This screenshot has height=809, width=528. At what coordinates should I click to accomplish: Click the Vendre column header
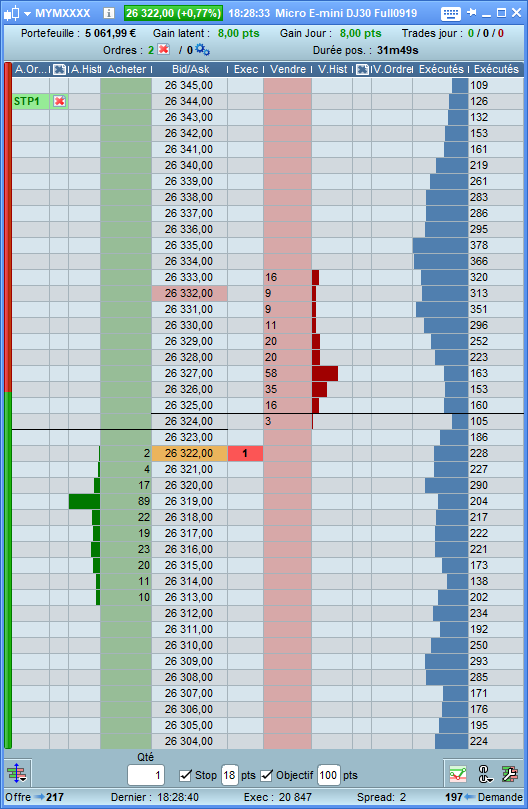pos(288,69)
